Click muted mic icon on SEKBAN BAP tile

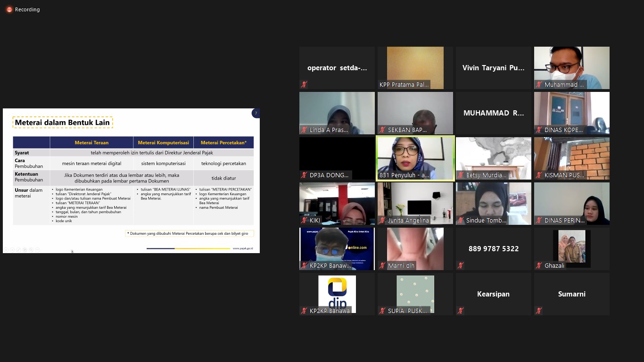[383, 130]
